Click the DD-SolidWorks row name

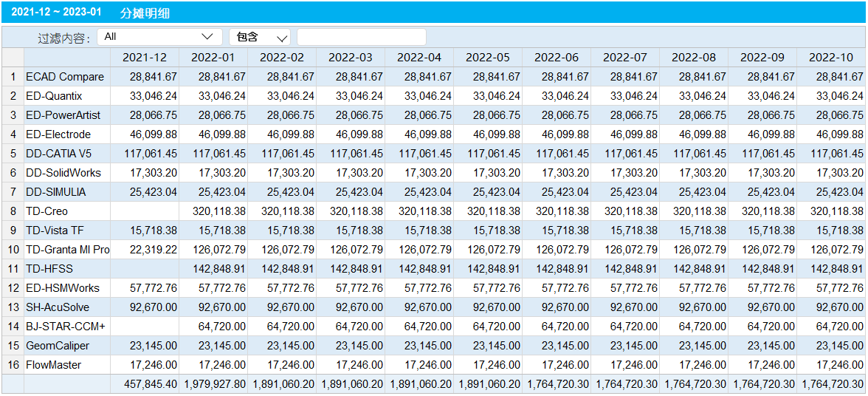pyautogui.click(x=63, y=173)
